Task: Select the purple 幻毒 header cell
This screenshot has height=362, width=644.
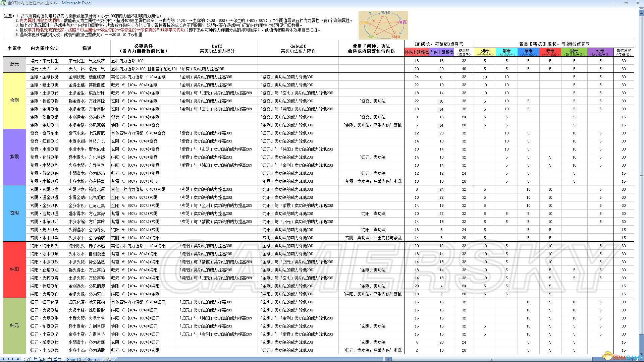Action: (x=600, y=52)
